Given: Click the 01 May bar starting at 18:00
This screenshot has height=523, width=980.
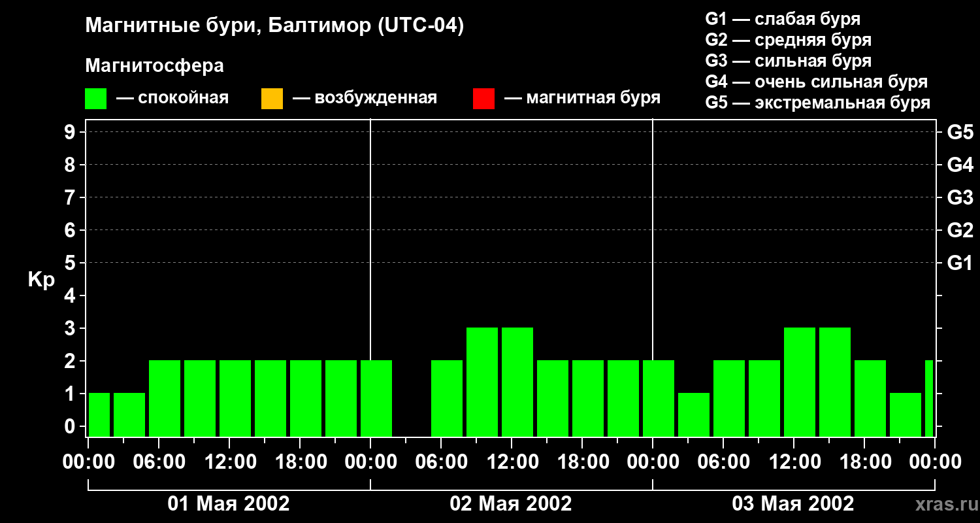Looking at the screenshot, I should (x=306, y=398).
